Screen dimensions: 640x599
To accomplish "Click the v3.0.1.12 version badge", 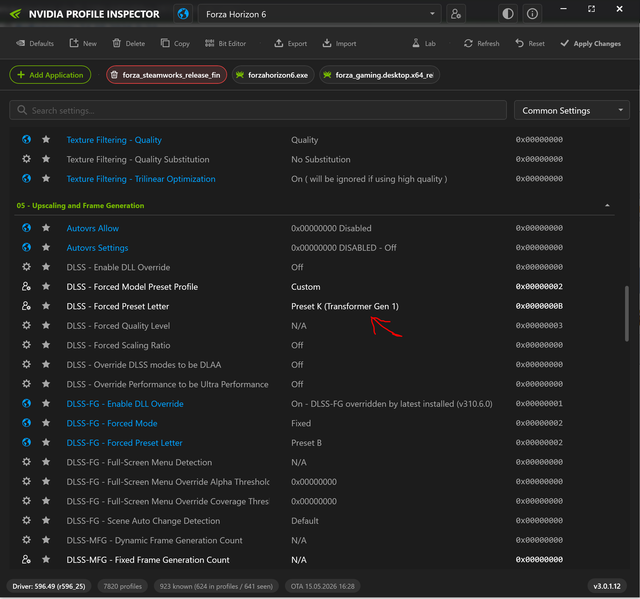I will pyautogui.click(x=607, y=586).
